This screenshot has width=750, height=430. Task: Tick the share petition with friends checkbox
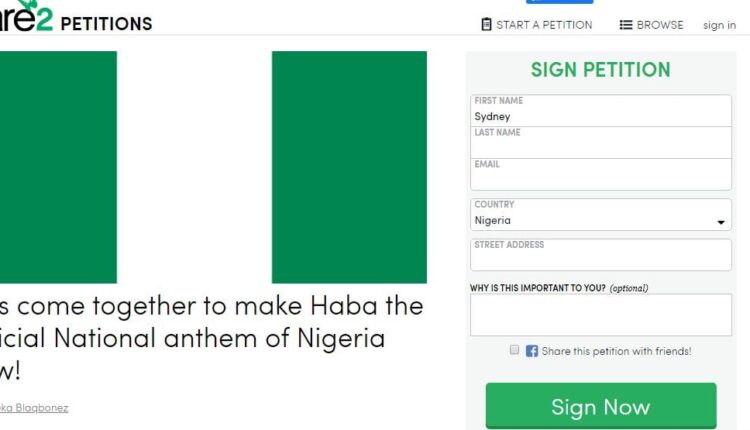point(514,351)
